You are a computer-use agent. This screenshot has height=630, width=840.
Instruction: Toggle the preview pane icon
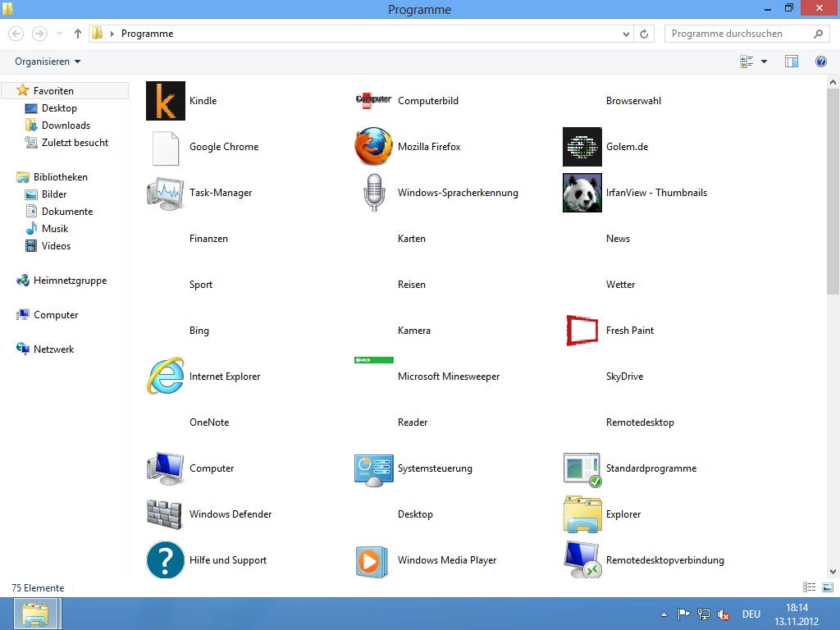click(x=792, y=62)
